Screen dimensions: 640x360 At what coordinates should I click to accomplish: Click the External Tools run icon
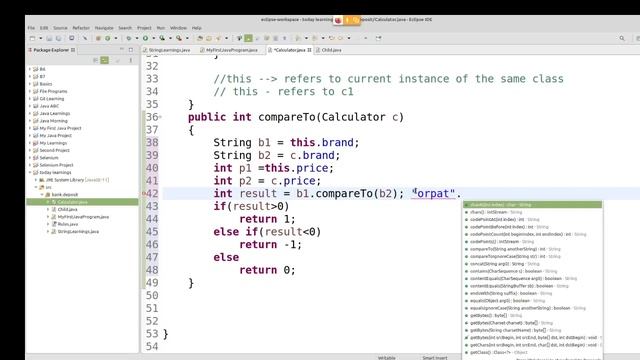pyautogui.click(x=179, y=38)
